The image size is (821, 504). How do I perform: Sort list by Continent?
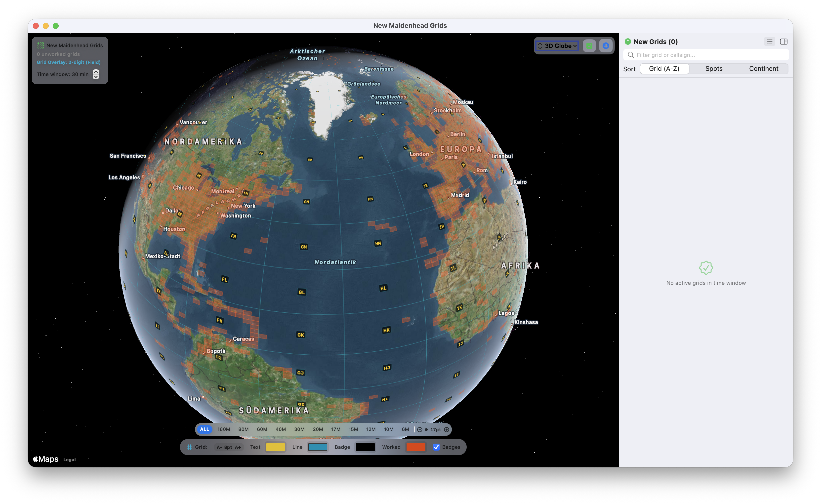pyautogui.click(x=764, y=69)
